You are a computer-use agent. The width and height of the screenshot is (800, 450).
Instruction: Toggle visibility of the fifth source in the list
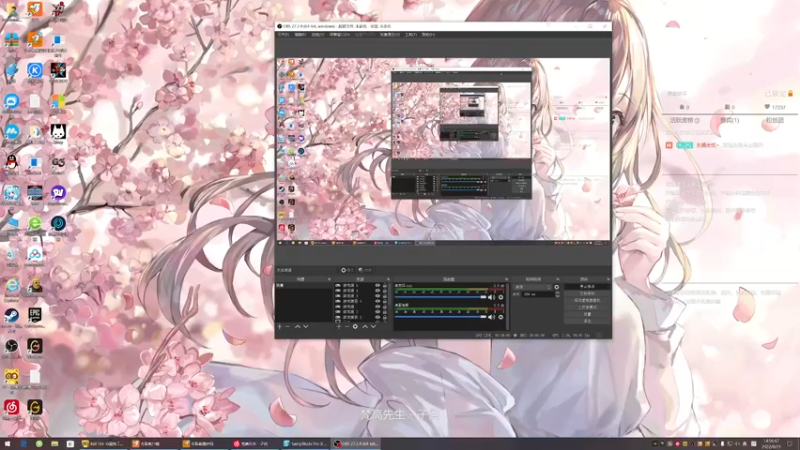coord(378,306)
